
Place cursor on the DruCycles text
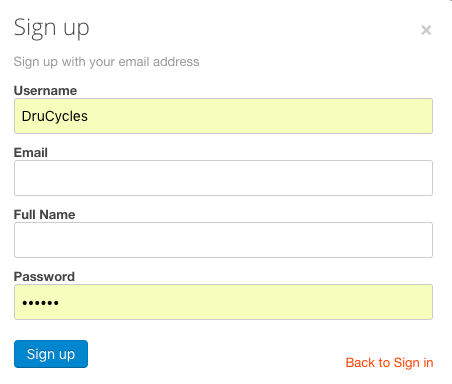[x=55, y=116]
